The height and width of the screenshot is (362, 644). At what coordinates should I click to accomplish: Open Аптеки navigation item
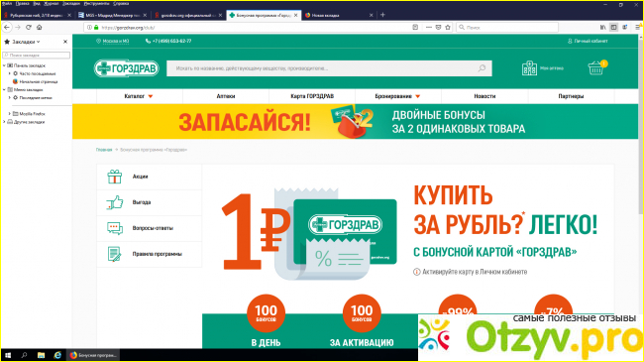tap(226, 96)
